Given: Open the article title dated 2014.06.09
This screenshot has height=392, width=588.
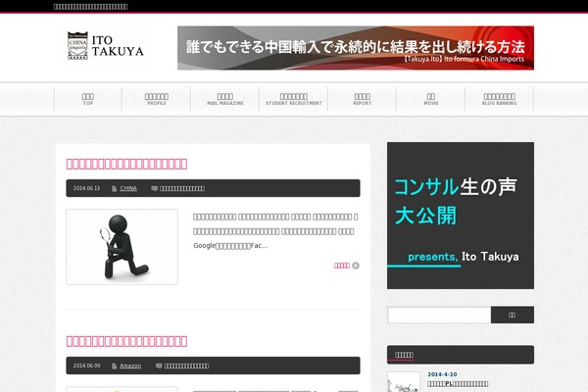Looking at the screenshot, I should coord(126,341).
